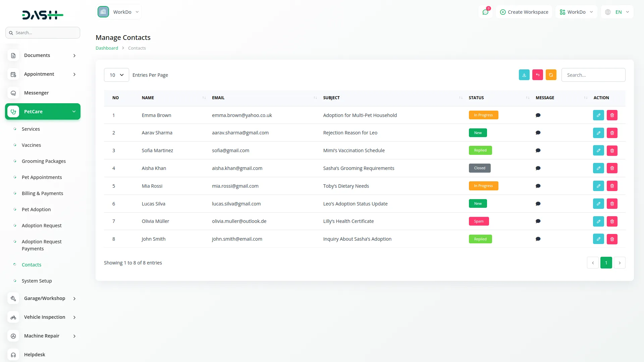
Task: View message from Mia Rossi
Action: point(538,186)
